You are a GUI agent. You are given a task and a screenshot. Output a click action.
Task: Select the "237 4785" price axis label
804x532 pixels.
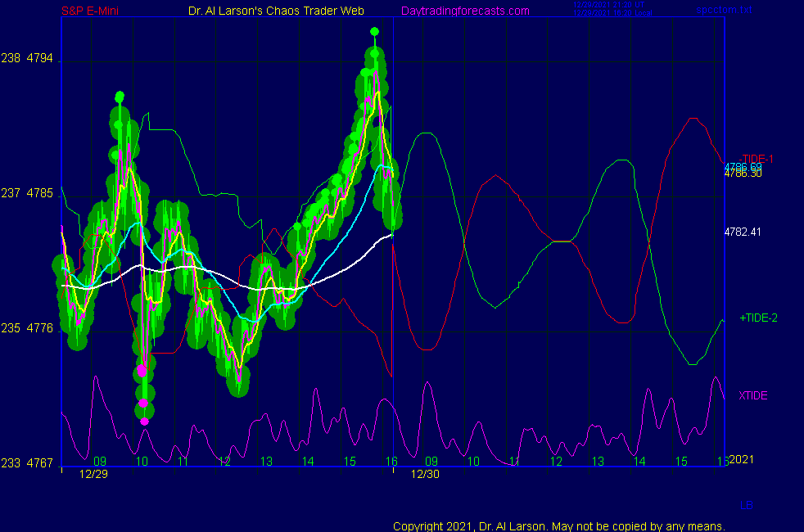(27, 193)
